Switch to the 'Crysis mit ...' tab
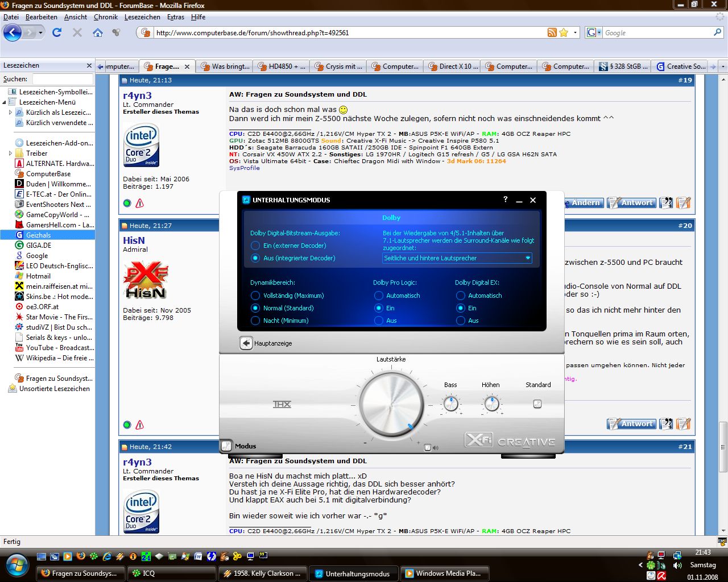Viewport: 728px width, 582px height. [x=338, y=66]
